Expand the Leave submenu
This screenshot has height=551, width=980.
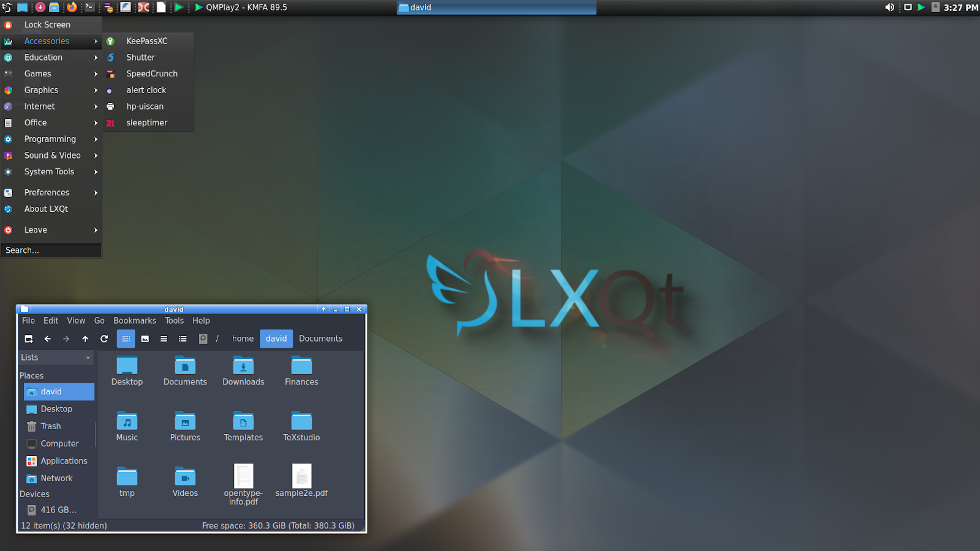[x=51, y=230]
